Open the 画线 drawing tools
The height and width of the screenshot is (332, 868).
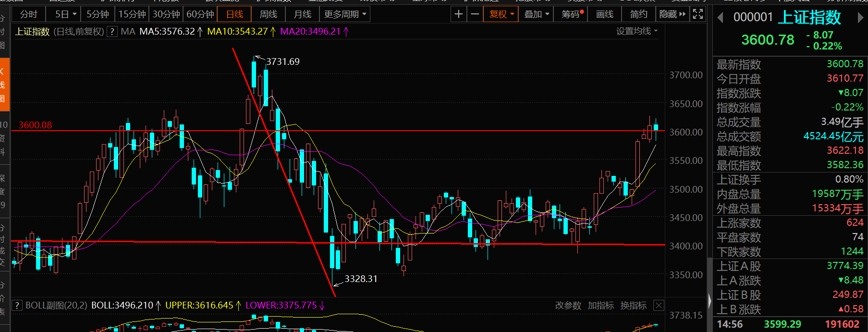click(605, 14)
